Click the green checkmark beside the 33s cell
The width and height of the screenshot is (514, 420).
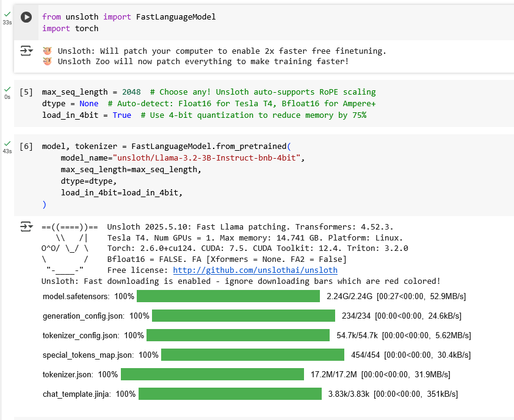pyautogui.click(x=7, y=14)
